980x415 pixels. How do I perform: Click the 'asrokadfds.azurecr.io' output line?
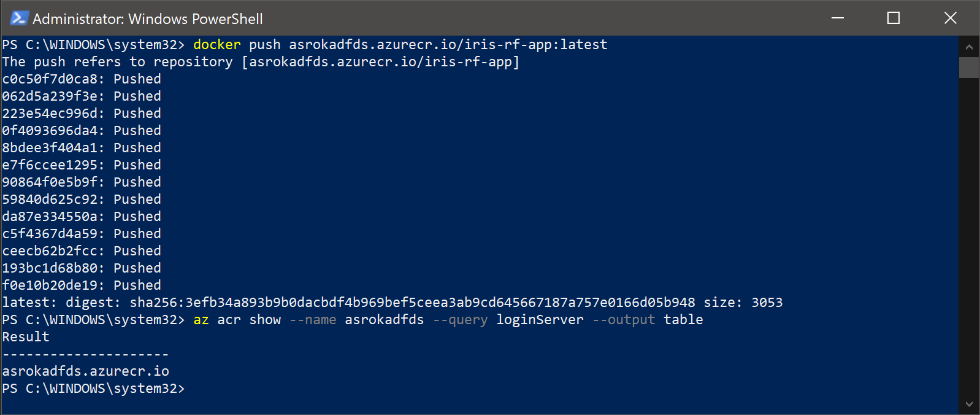86,371
